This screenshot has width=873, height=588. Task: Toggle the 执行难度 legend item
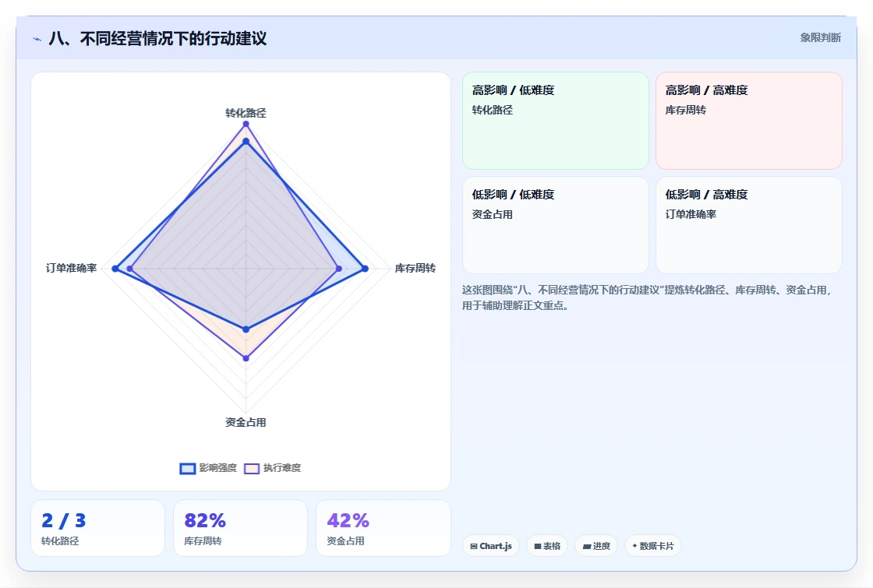[x=273, y=468]
